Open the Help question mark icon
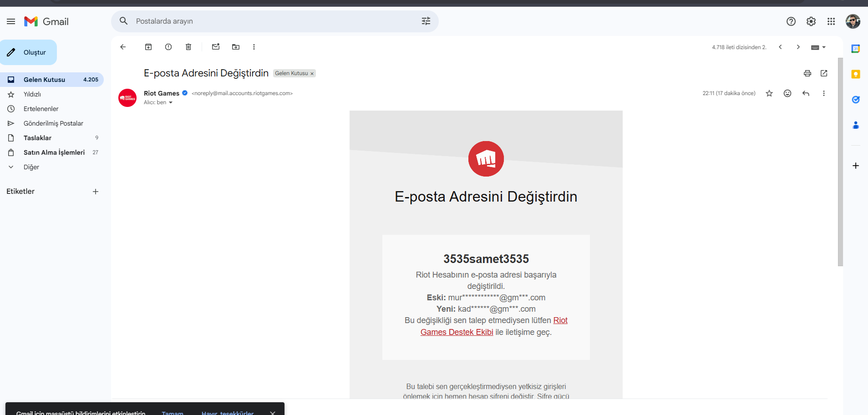The image size is (868, 415). point(791,21)
